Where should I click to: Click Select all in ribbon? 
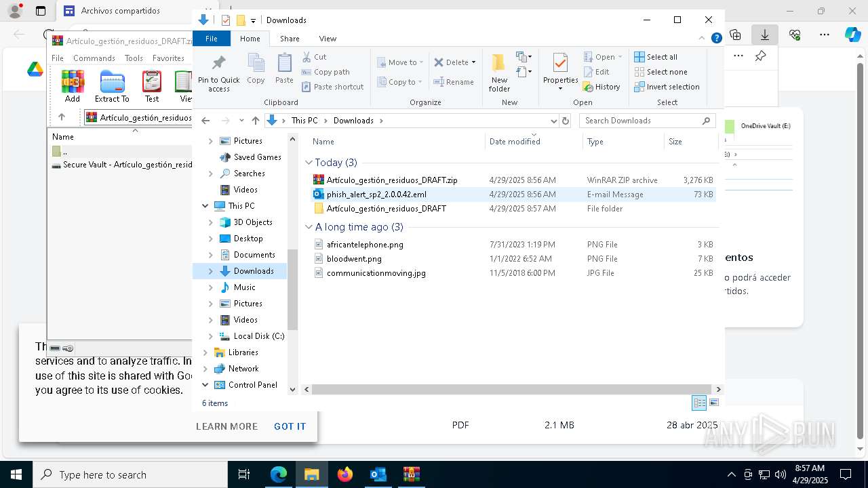(x=656, y=57)
